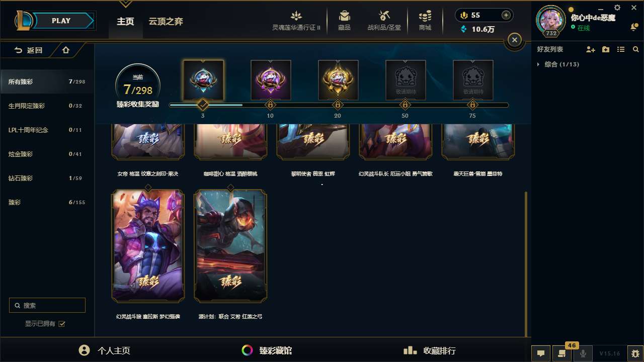The width and height of the screenshot is (644, 362).
Task: Open the 藏品 collection icon
Action: [x=344, y=16]
